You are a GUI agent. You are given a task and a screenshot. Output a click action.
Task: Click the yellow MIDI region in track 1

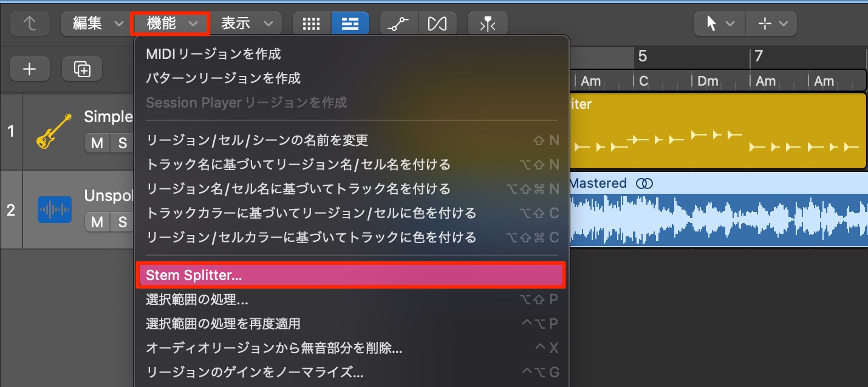(718, 131)
